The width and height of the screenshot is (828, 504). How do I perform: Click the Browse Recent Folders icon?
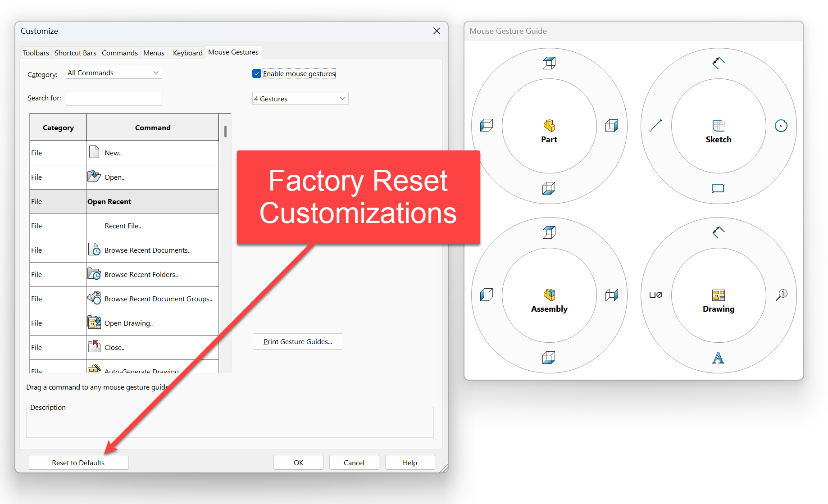94,273
